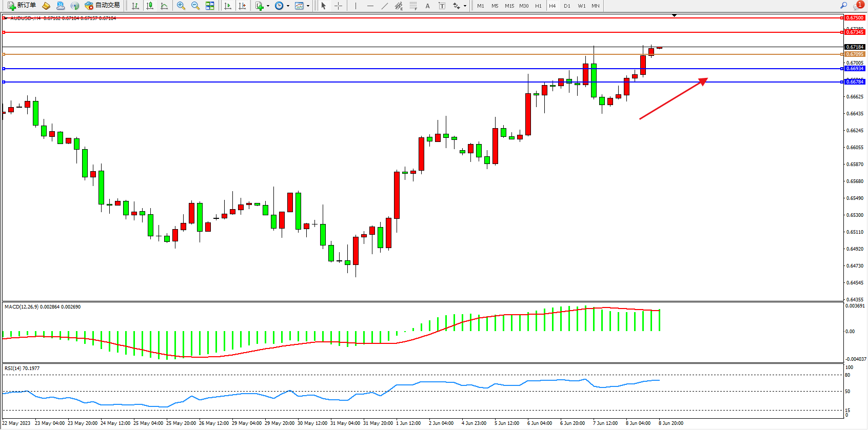Screen dimensions: 868x430
Task: Zoom in on the chart
Action: pyautogui.click(x=181, y=6)
